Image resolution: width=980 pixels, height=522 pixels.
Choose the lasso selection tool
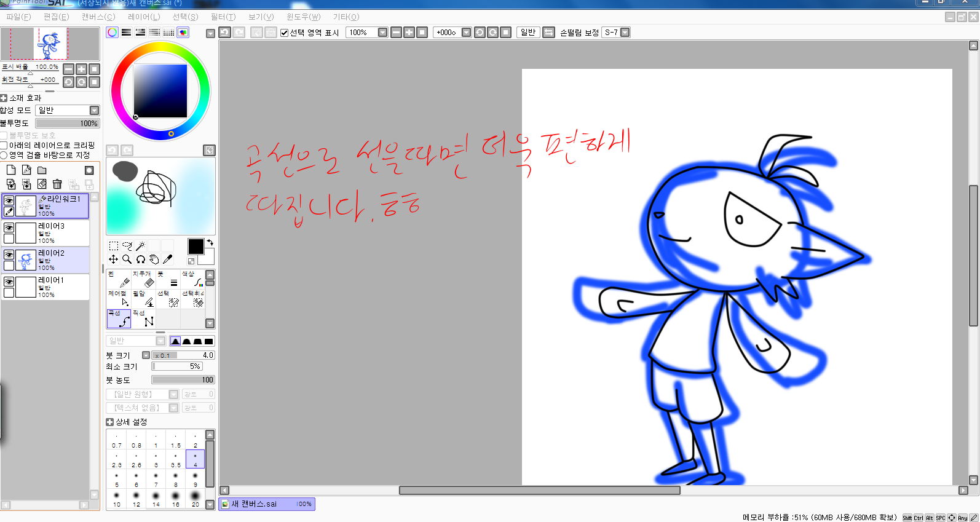coord(127,246)
